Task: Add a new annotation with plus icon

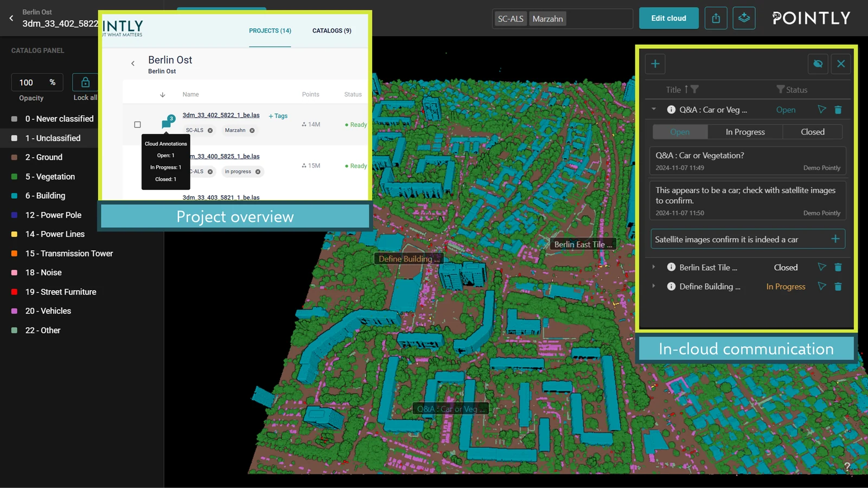Action: [655, 64]
